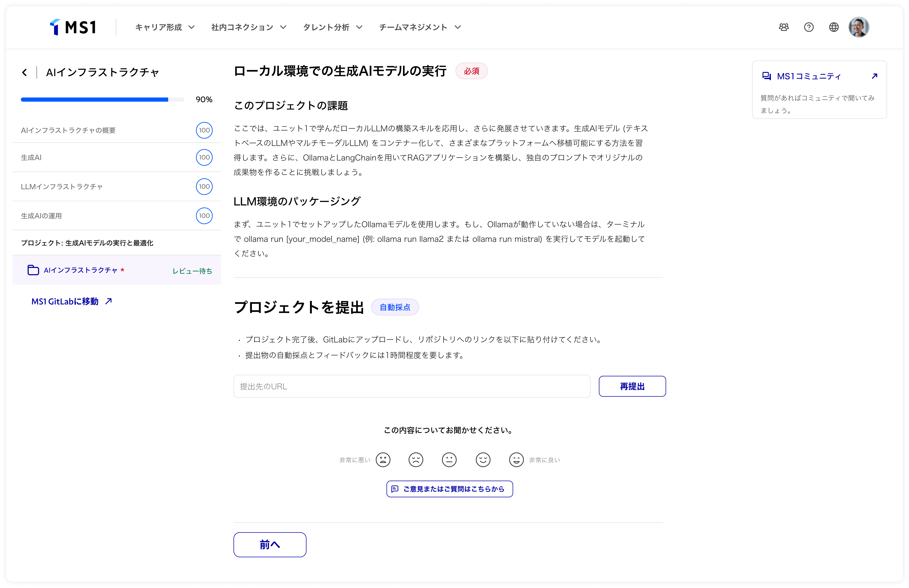Open the language globe icon

click(x=834, y=27)
